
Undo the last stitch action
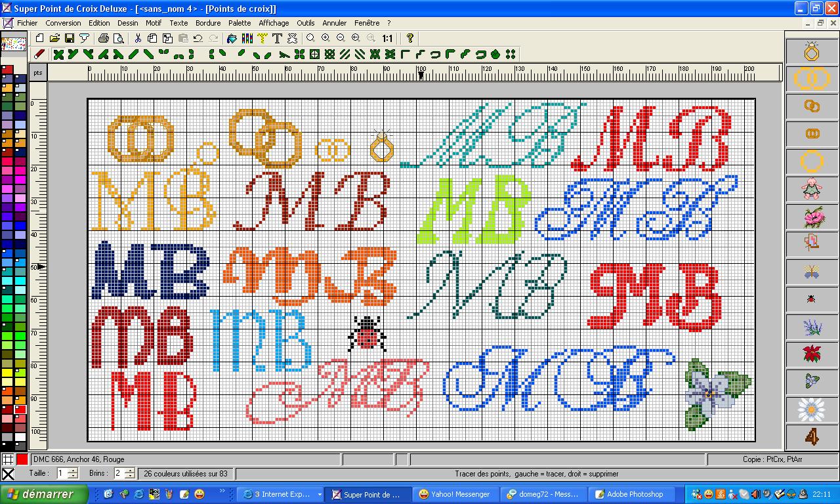pyautogui.click(x=197, y=39)
